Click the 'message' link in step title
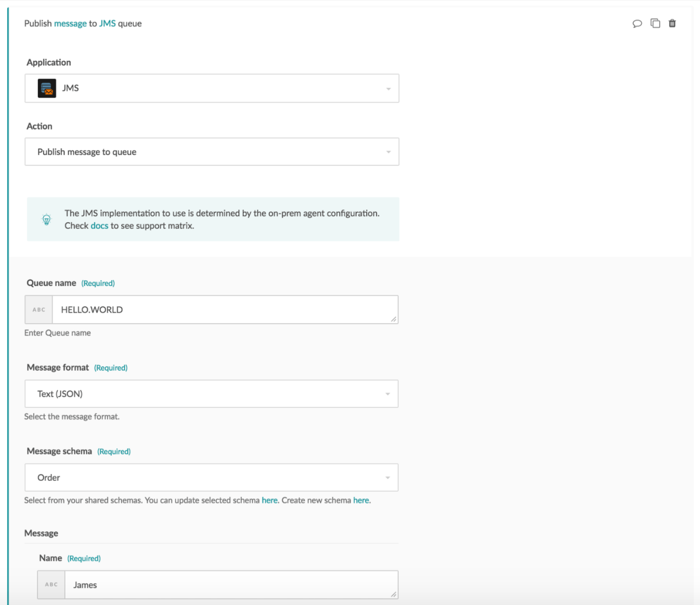The width and height of the screenshot is (700, 605). 70,24
